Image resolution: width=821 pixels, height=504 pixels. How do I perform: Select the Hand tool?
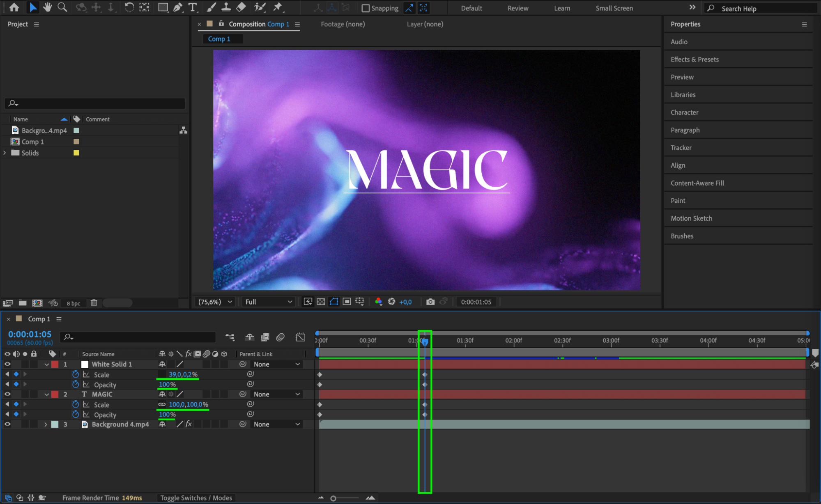[x=47, y=7]
